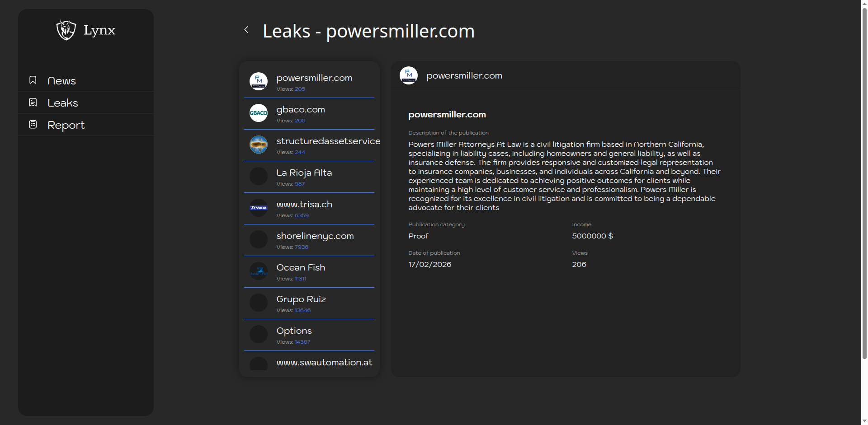
Task: Click powersmiller avatar in detail panel header
Action: pyautogui.click(x=409, y=75)
